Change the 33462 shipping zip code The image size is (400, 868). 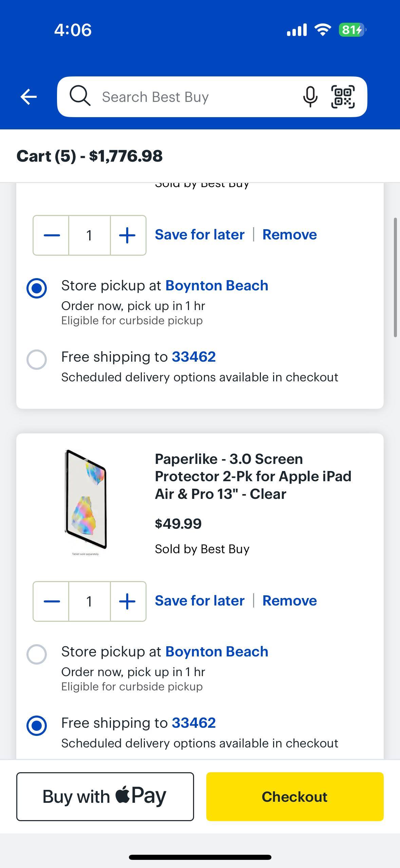coord(194,357)
